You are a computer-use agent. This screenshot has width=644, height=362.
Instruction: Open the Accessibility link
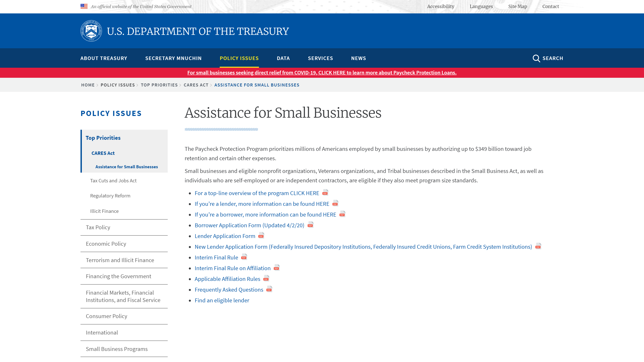click(x=441, y=7)
